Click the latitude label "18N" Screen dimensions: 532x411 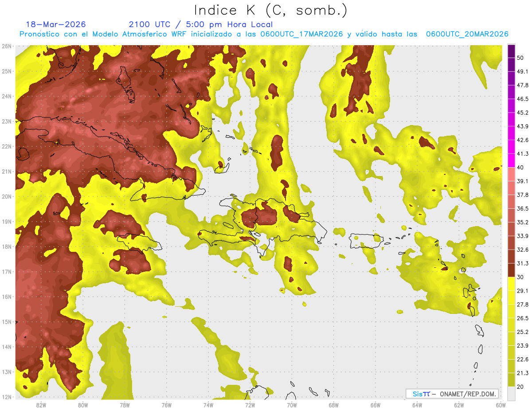tap(7, 247)
